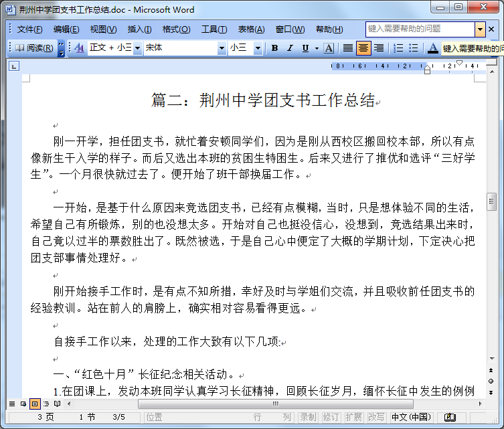This screenshot has height=429, width=504.
Task: Open the 工具(T) menu
Action: 214,29
